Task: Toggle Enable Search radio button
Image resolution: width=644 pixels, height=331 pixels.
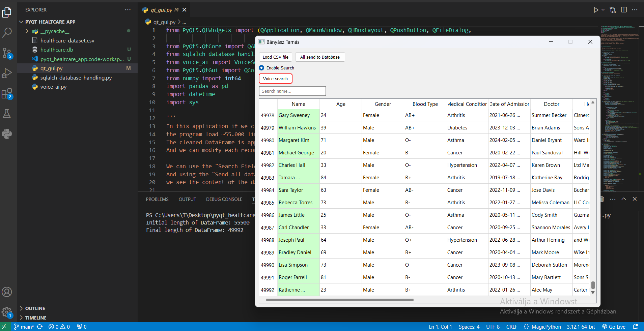Action: click(261, 68)
